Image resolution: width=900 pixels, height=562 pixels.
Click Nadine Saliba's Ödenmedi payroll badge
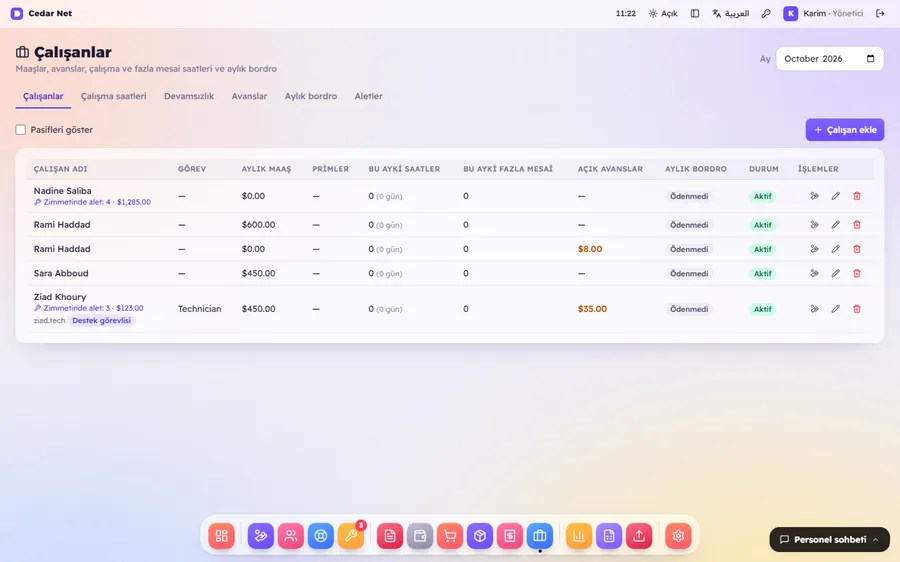pos(689,196)
